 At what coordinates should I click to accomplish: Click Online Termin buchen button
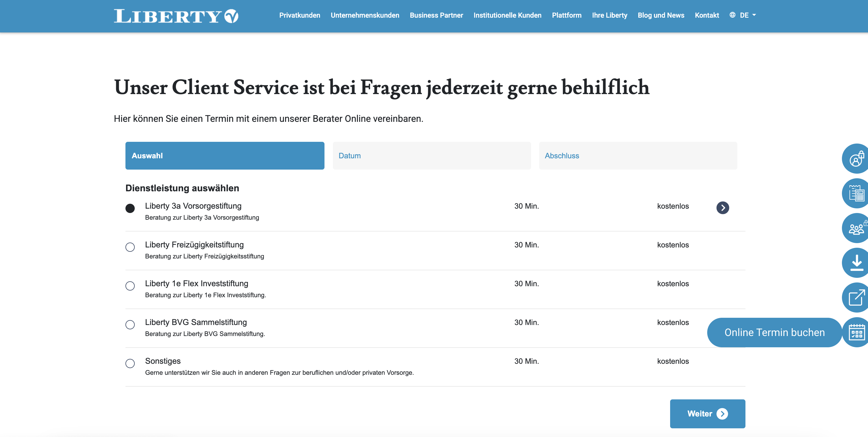click(x=774, y=332)
